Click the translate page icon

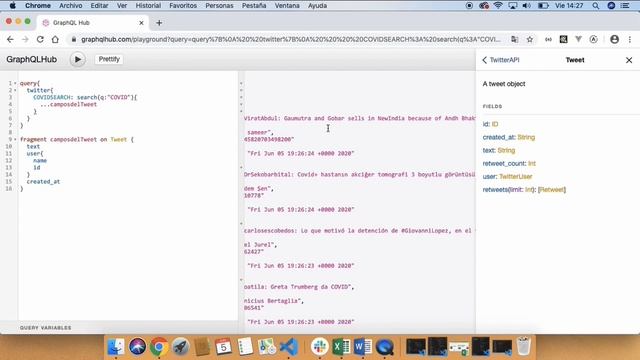(x=515, y=39)
